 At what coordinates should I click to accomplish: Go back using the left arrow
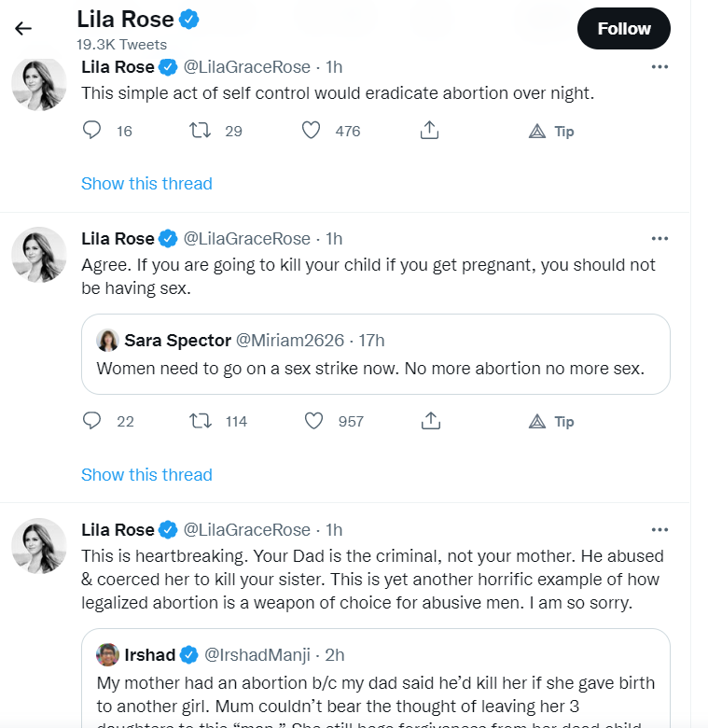pyautogui.click(x=23, y=29)
